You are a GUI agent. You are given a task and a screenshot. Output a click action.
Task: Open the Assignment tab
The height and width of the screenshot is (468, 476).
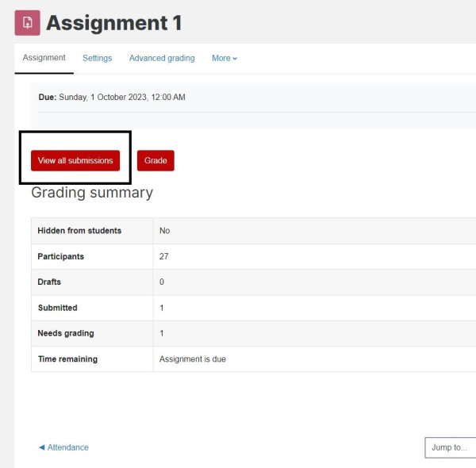tap(44, 58)
